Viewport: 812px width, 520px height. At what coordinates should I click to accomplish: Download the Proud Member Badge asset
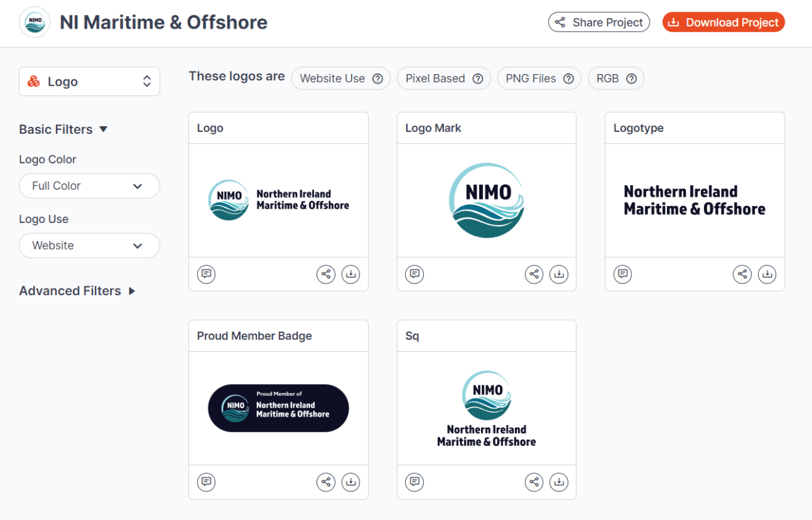click(350, 482)
